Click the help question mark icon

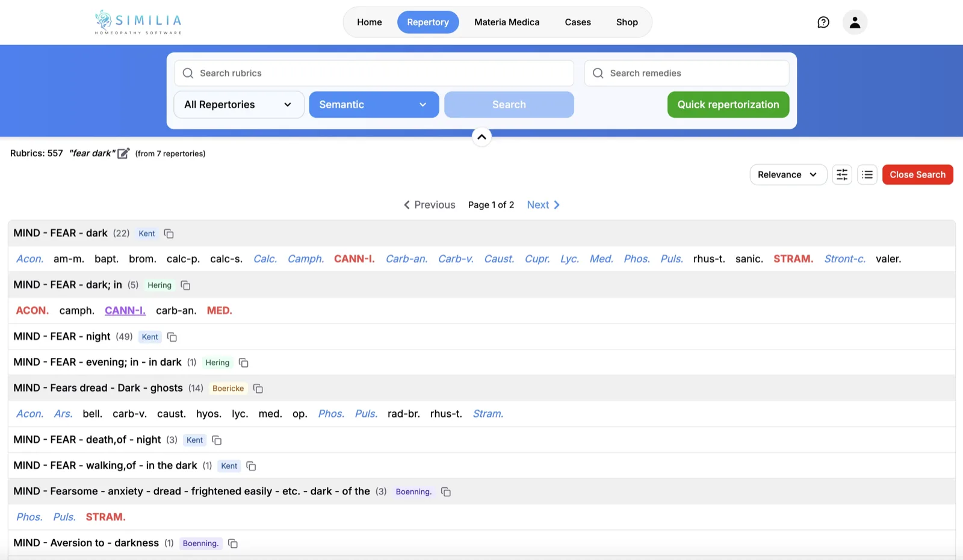pos(823,22)
